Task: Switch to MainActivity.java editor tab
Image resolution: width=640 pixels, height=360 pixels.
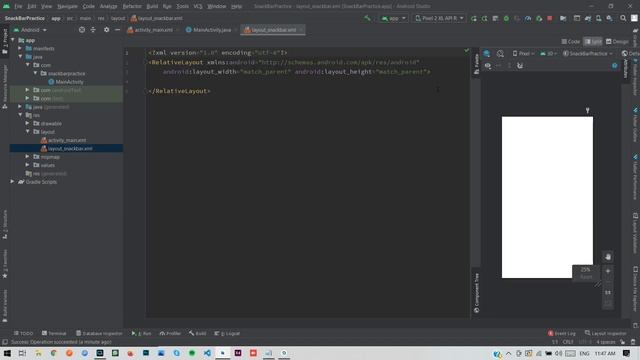Action: coord(209,30)
